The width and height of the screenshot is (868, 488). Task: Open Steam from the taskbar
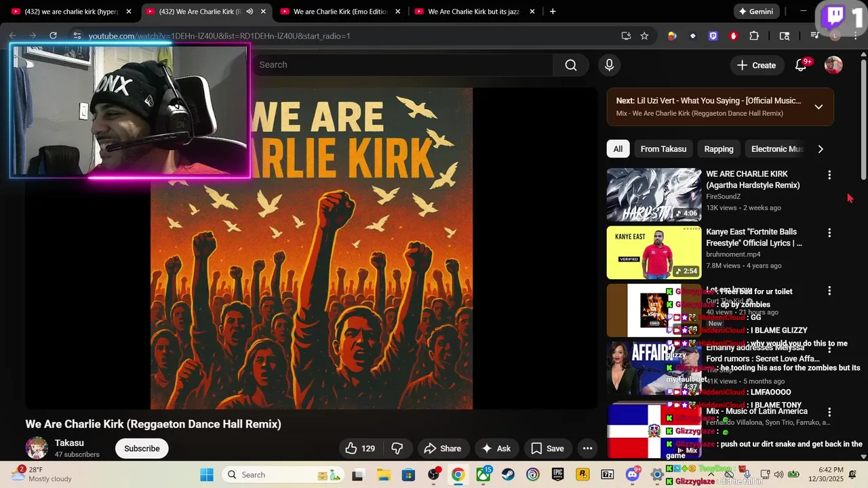pos(508,474)
